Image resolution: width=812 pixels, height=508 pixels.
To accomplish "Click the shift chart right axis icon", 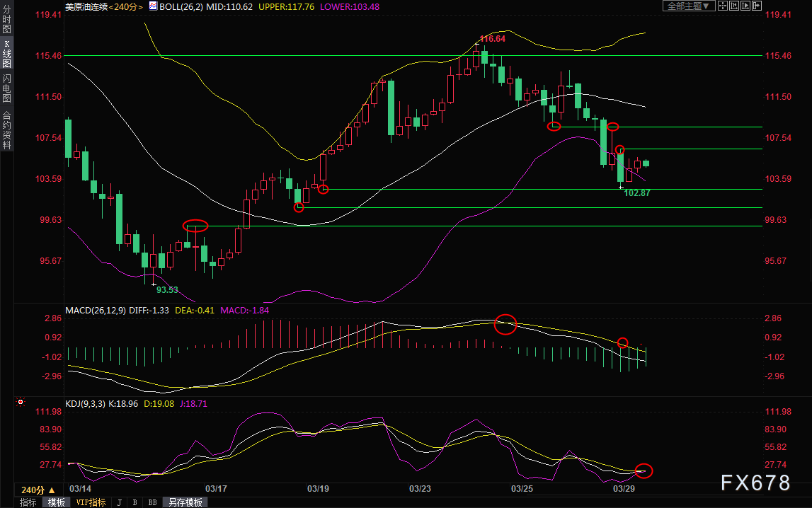I will 745,6.
